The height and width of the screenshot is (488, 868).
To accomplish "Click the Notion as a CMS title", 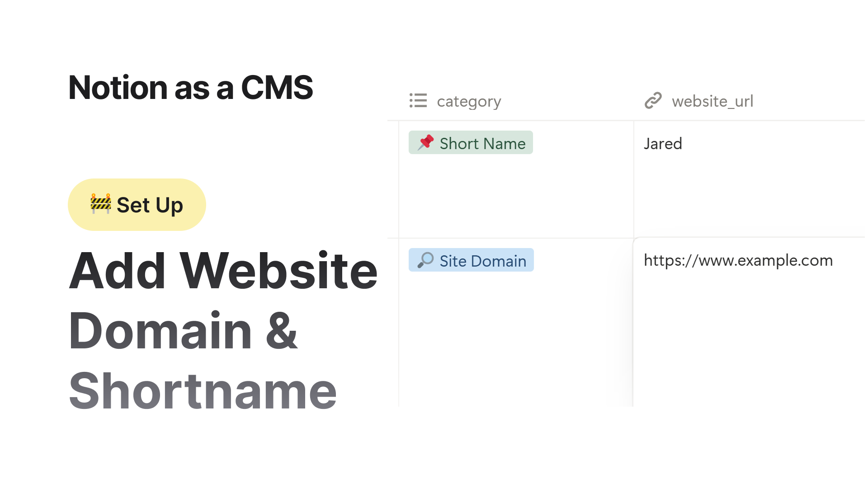I will [x=190, y=87].
